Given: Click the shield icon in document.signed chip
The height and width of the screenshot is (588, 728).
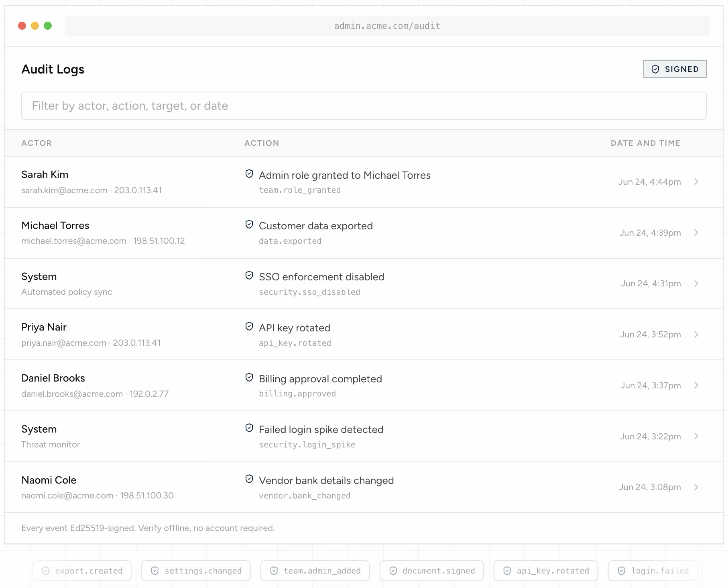Looking at the screenshot, I should 393,571.
